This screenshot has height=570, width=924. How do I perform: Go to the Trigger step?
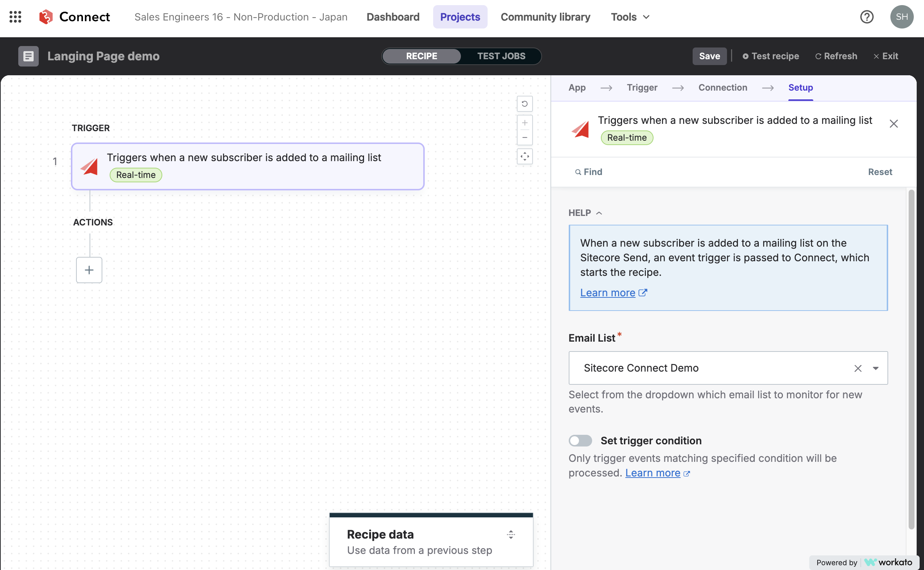pyautogui.click(x=641, y=87)
